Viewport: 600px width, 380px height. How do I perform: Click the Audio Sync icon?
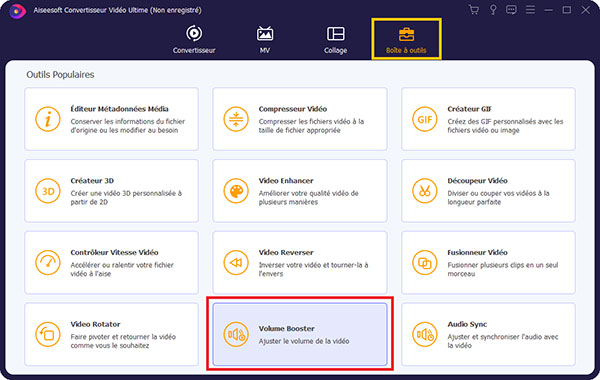425,334
